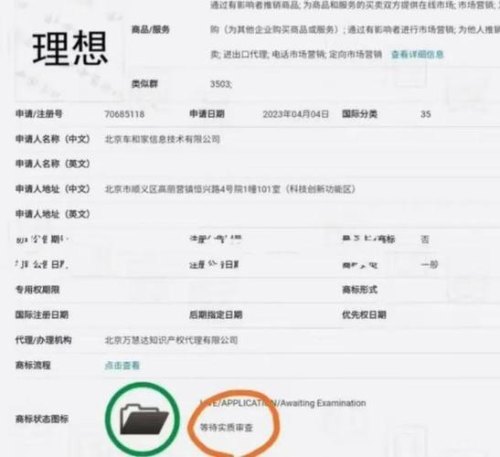Screen dimensions: 500x457
Task: Click the 否 value next to 共有商标
Action: coord(425,239)
